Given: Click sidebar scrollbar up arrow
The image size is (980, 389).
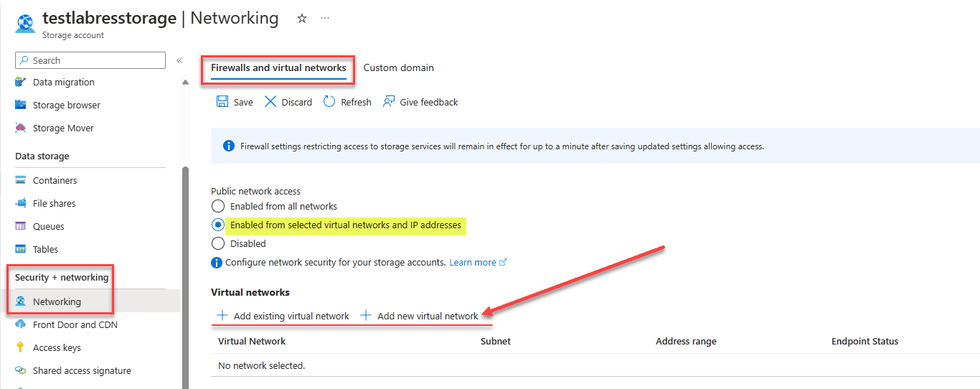Looking at the screenshot, I should pyautogui.click(x=185, y=83).
